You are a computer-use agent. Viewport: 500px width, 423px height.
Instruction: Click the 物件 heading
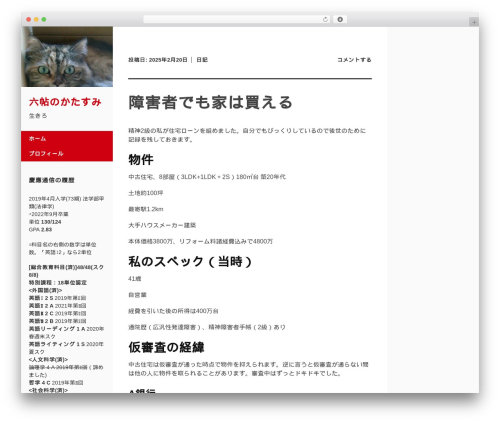141,159
